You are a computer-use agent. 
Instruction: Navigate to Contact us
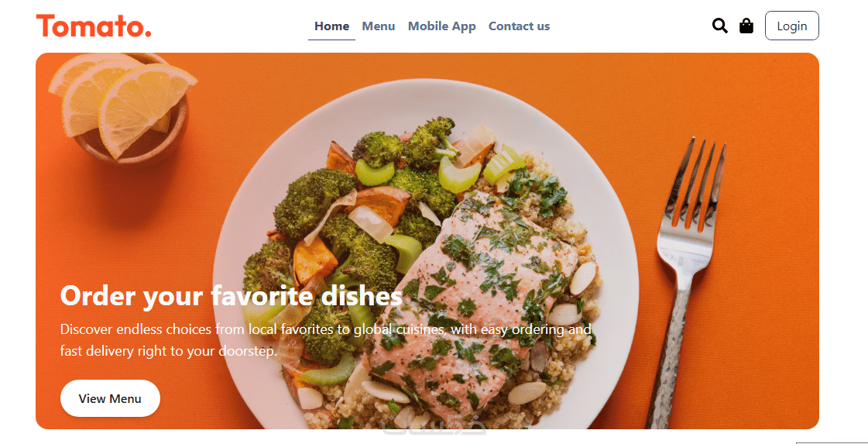click(520, 26)
